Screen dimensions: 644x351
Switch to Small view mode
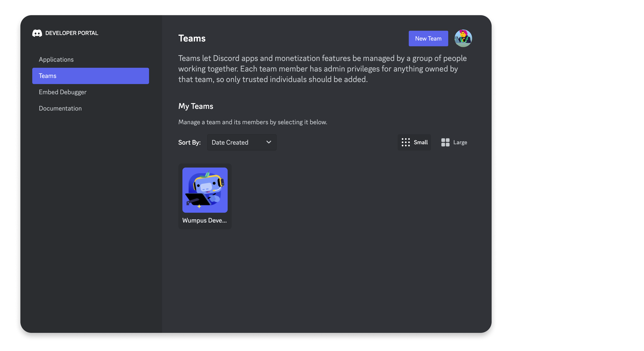tap(414, 142)
